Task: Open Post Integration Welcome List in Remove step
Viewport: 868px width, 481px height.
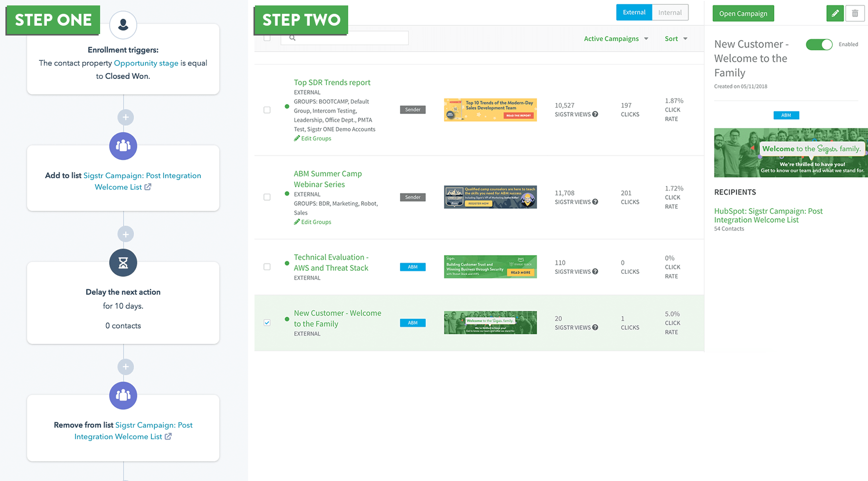Action: pos(133,431)
